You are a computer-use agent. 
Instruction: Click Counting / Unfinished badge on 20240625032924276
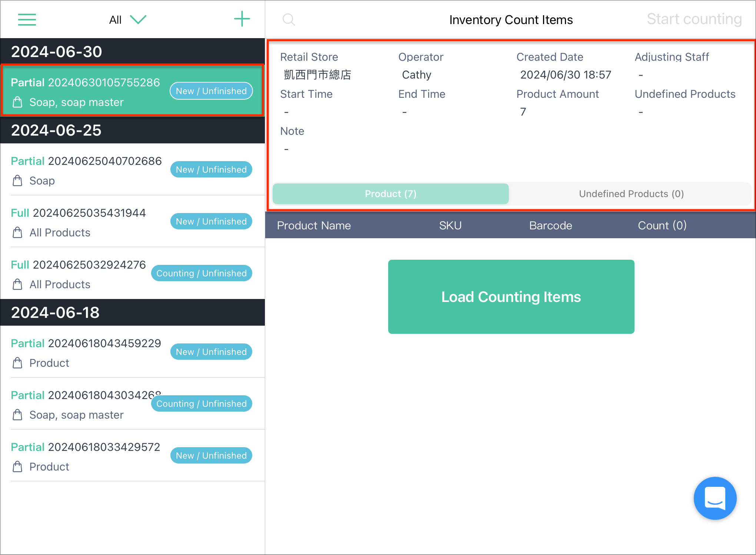pos(202,273)
